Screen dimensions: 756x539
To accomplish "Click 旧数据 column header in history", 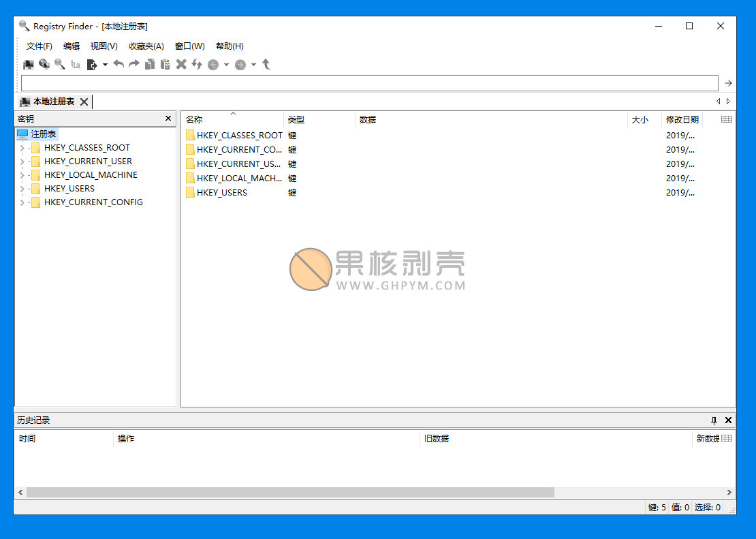I will pyautogui.click(x=556, y=439).
